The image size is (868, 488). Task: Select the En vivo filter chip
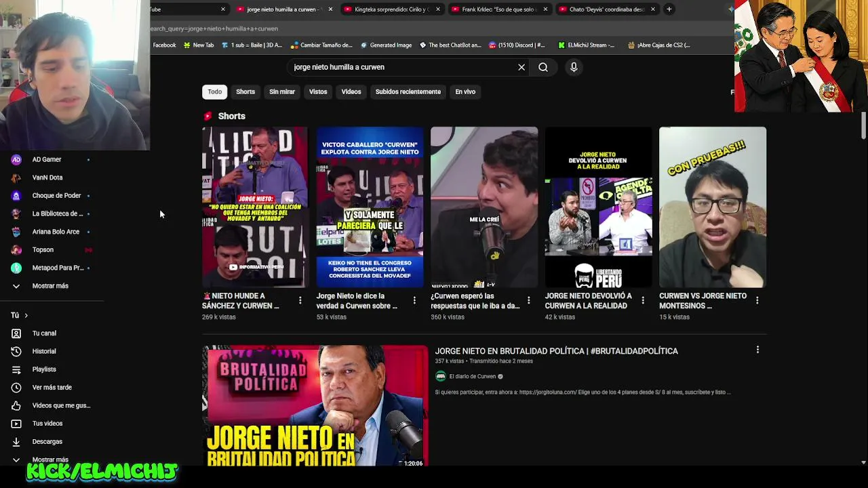click(x=465, y=91)
